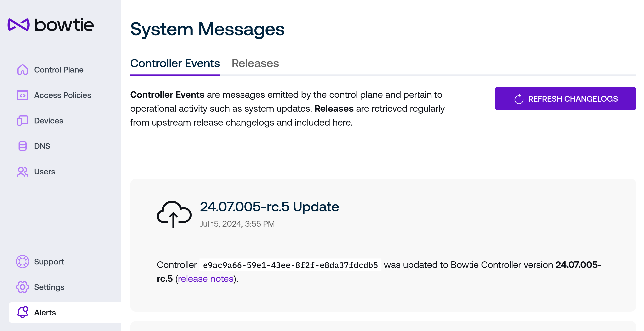Click refresh arrow icon in changelogs button
Viewport: 644px width, 331px height.
click(x=519, y=99)
